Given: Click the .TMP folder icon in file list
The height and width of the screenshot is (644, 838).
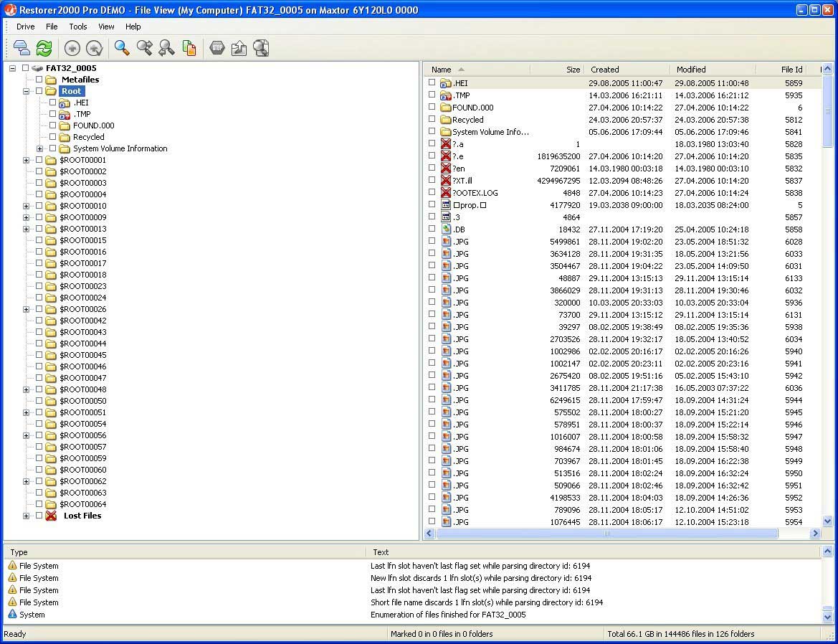Looking at the screenshot, I should (x=446, y=95).
